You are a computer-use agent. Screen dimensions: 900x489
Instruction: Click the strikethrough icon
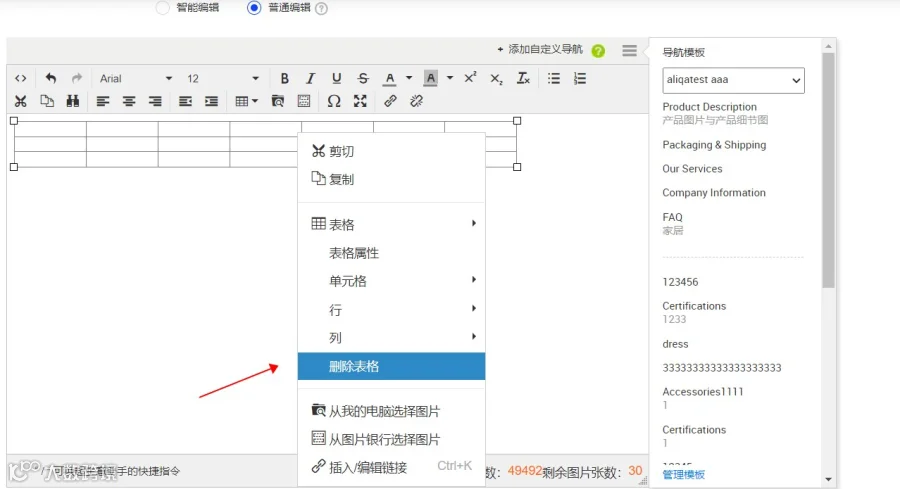coord(363,79)
